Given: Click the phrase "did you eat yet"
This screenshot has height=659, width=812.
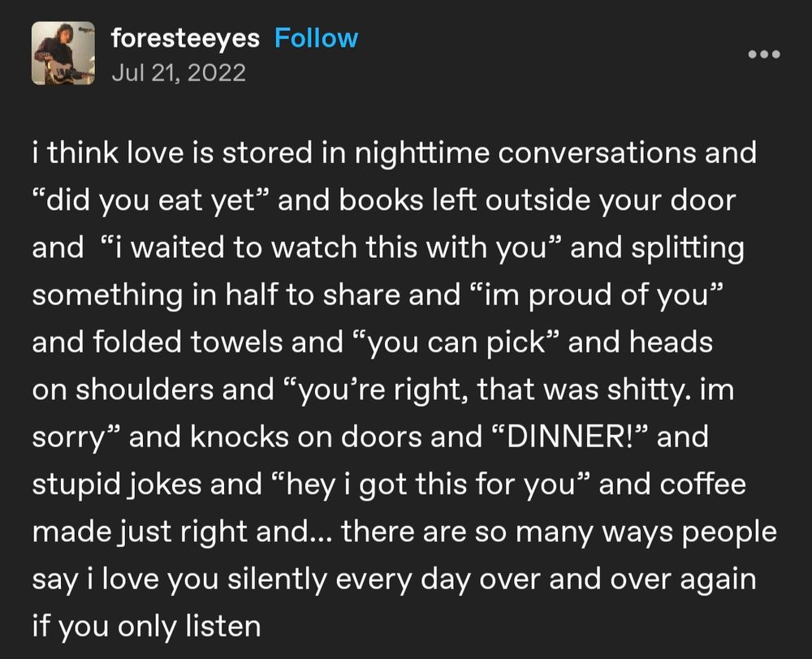Looking at the screenshot, I should [151, 201].
